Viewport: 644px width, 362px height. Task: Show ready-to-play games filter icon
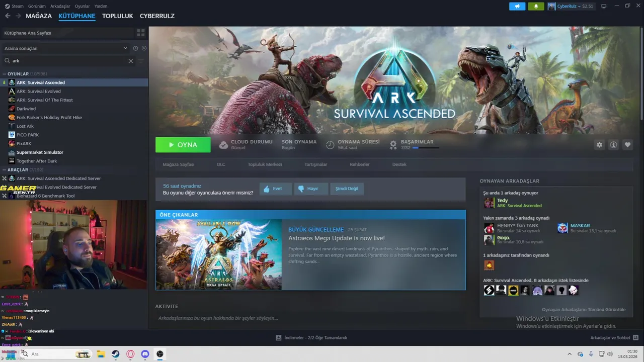pos(144,48)
